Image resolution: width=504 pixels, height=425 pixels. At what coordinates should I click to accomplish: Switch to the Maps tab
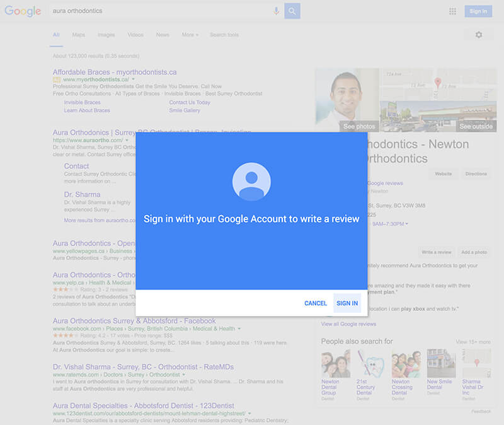78,35
